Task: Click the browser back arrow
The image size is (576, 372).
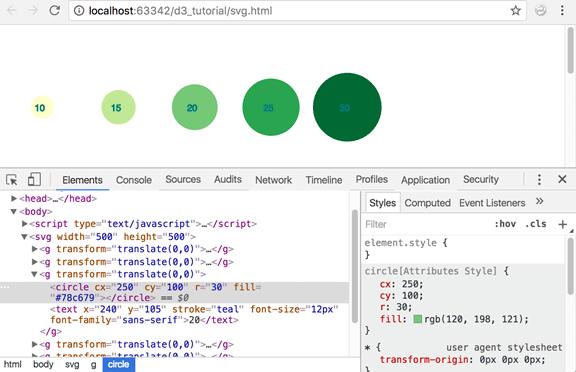Action: coord(11,11)
